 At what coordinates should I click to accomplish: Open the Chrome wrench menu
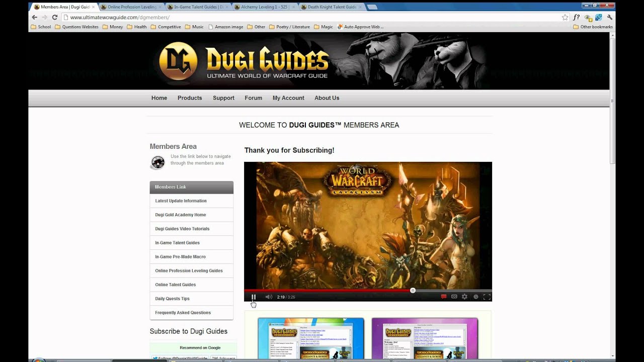(x=609, y=17)
